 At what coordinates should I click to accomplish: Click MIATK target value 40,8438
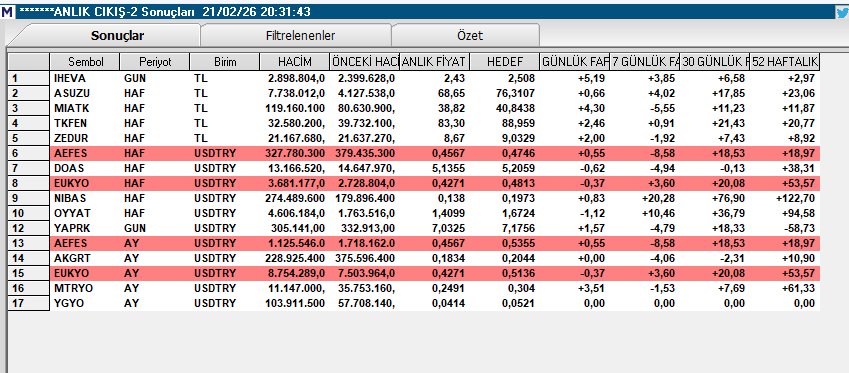coord(515,108)
